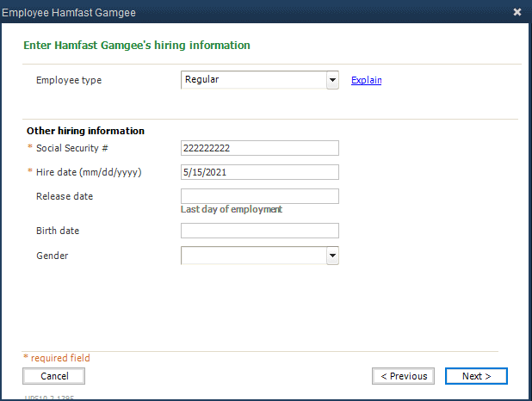Screen dimensions: 532x401
Task: Click the 'Other hiring information' heading
Action: [x=85, y=131]
